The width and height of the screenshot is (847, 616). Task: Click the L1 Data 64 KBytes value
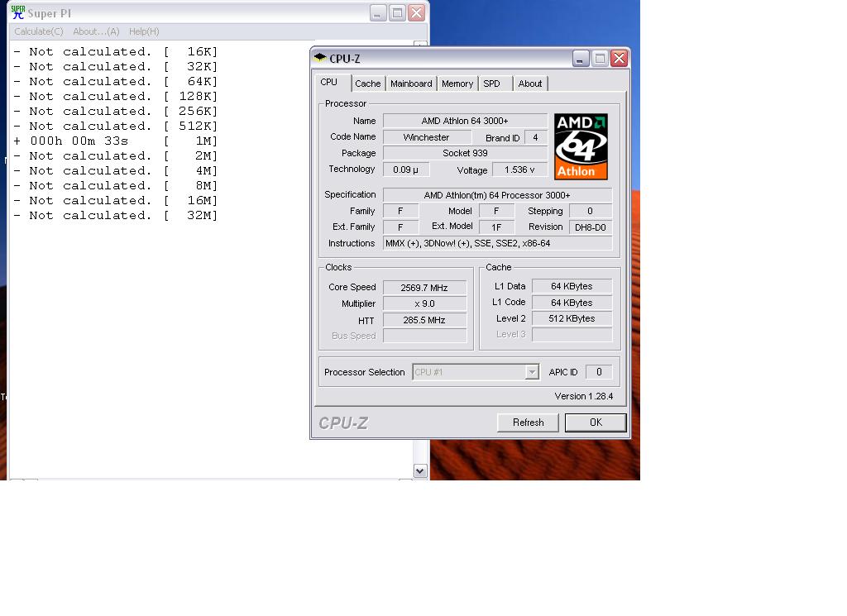point(572,286)
